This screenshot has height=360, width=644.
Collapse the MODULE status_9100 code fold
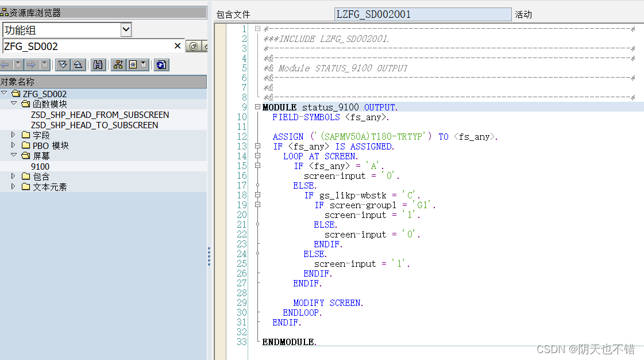click(x=257, y=107)
